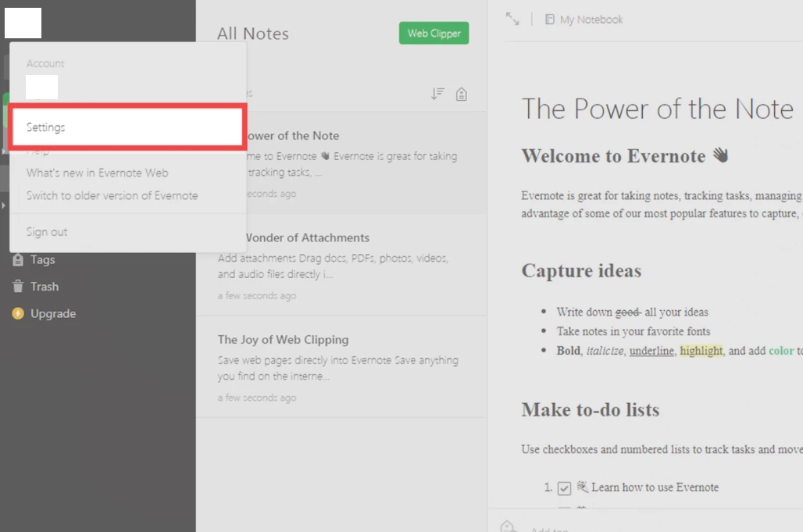Open the Upgrade link in the sidebar
The image size is (803, 532).
point(53,313)
